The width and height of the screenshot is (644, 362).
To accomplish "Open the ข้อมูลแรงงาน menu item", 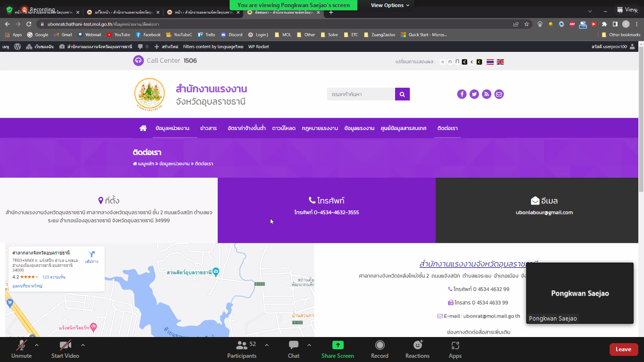I will (x=359, y=128).
